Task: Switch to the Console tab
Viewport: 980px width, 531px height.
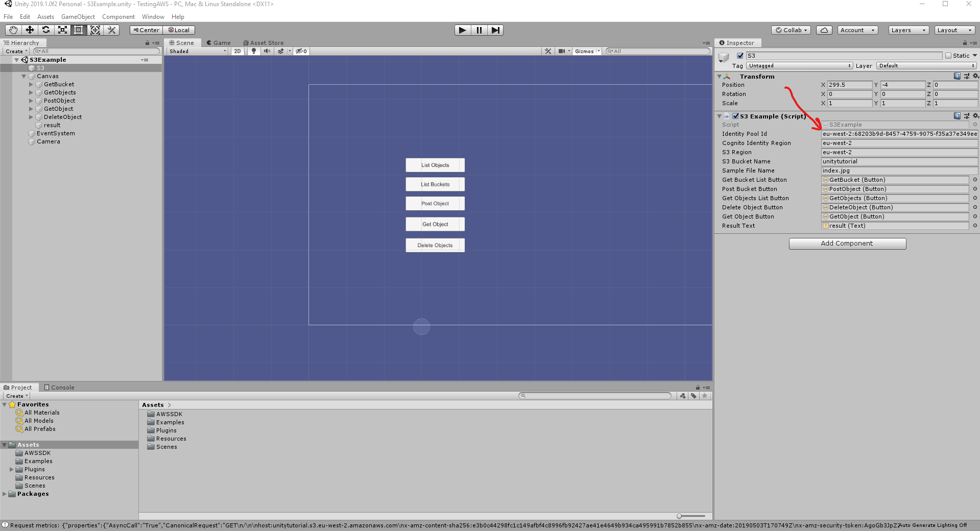Action: (59, 388)
